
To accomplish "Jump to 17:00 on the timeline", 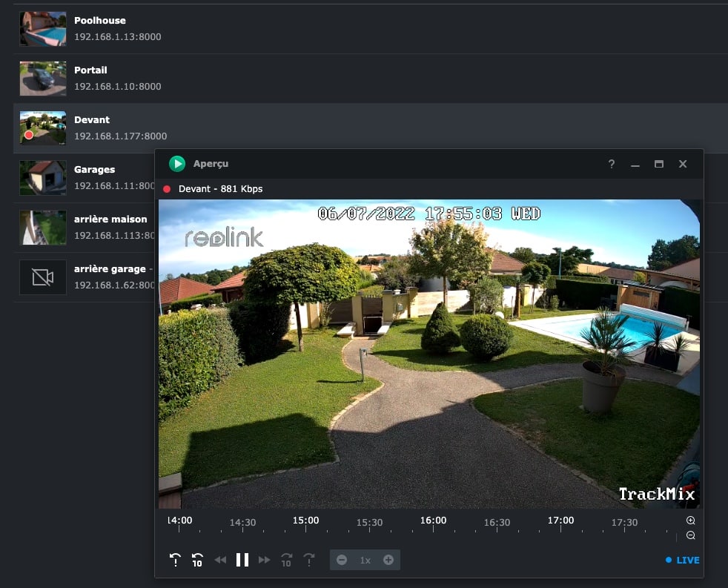I will click(560, 521).
